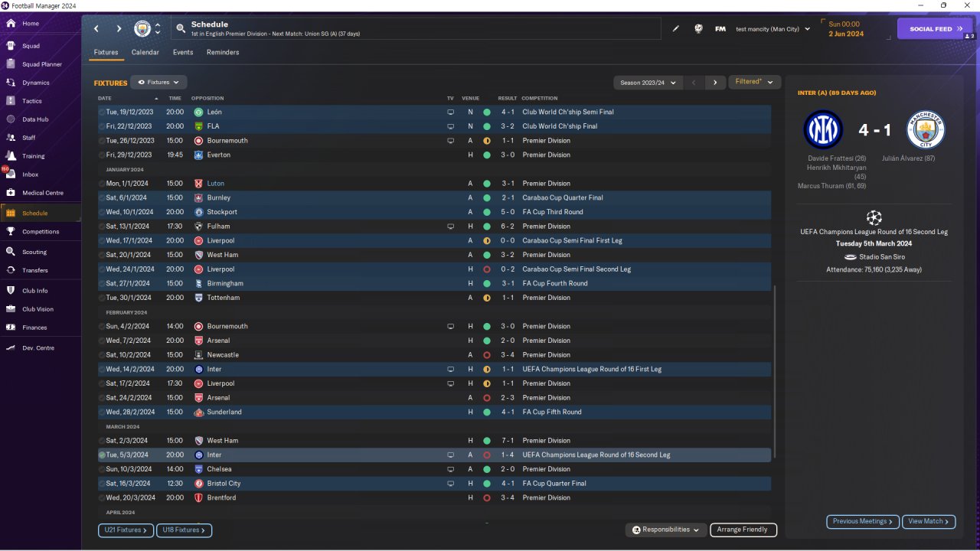Go to the Transfers screen
The height and width of the screenshot is (551, 980).
(x=35, y=270)
